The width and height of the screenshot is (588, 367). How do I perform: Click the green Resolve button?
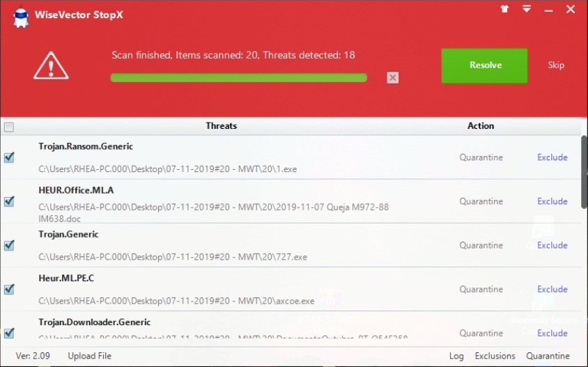[x=484, y=65]
